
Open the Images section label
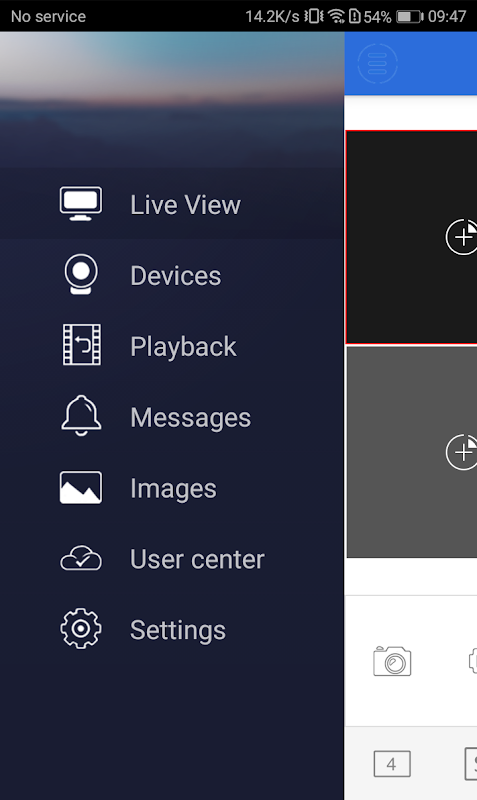tap(173, 488)
